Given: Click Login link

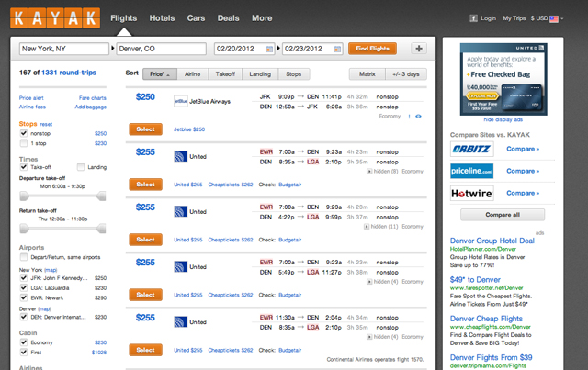Looking at the screenshot, I should 488,18.
